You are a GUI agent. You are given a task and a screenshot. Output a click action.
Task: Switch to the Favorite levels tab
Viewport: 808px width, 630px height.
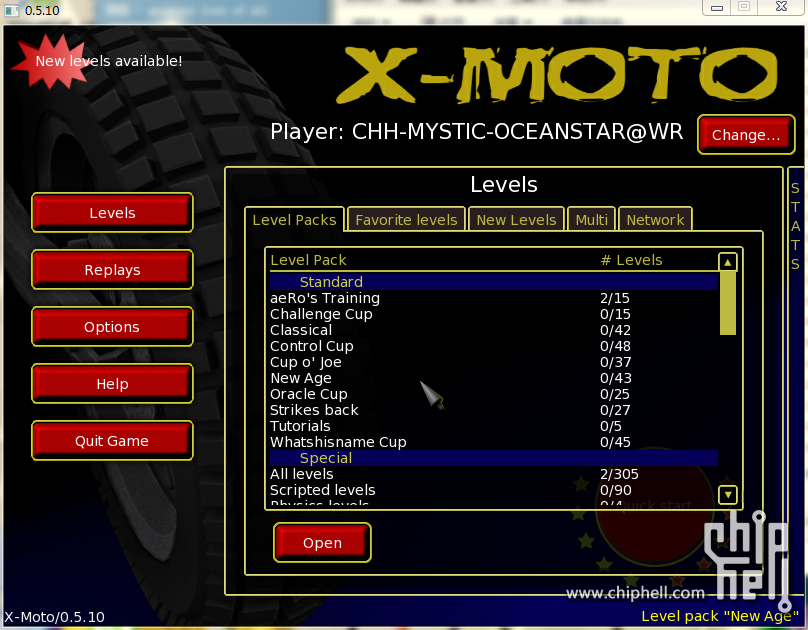click(406, 220)
